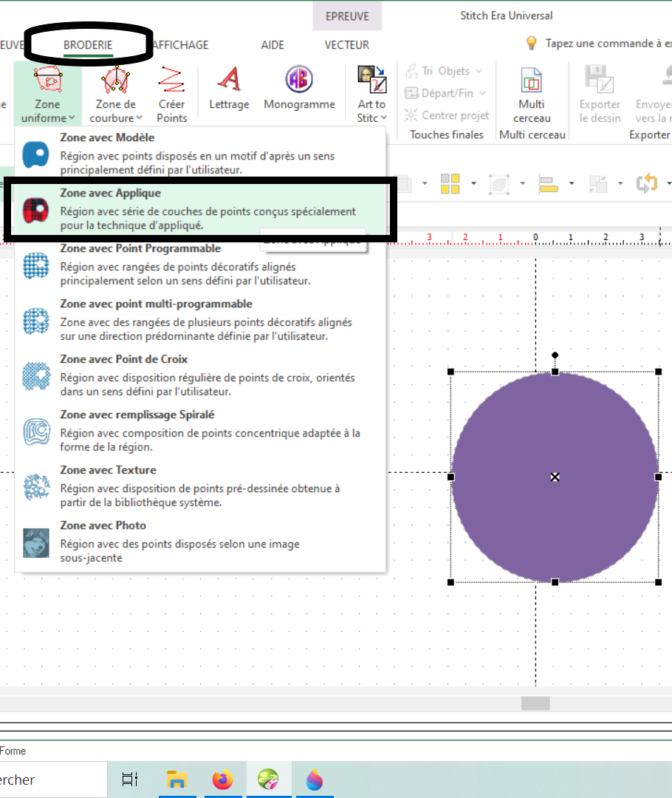The height and width of the screenshot is (798, 672).
Task: Open Firefox from the Windows taskbar
Action: pyautogui.click(x=222, y=779)
